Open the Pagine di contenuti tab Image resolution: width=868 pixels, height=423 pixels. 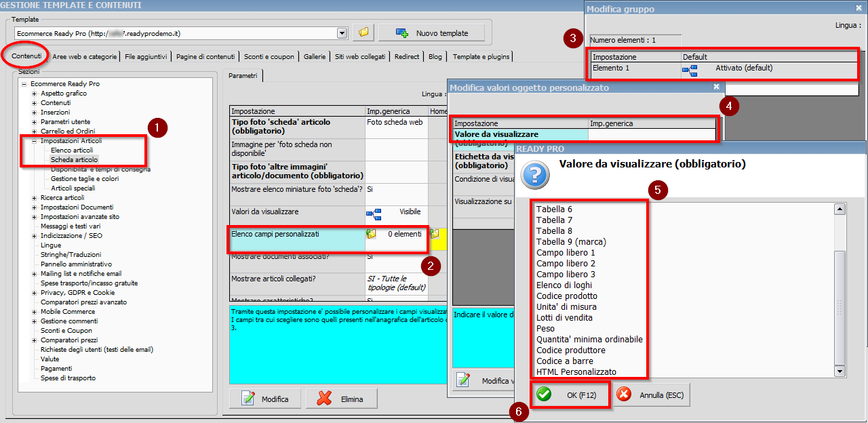point(205,57)
